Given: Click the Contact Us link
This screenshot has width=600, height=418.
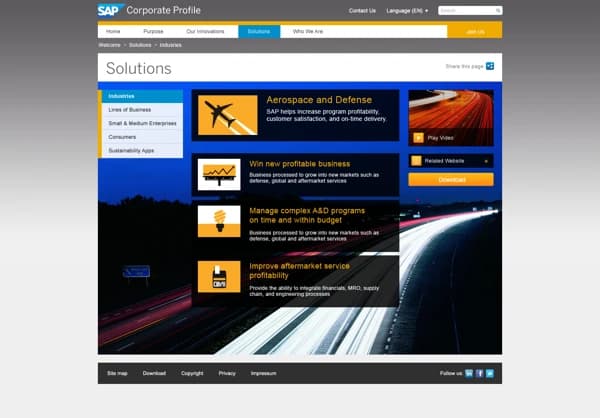Looking at the screenshot, I should pos(362,11).
